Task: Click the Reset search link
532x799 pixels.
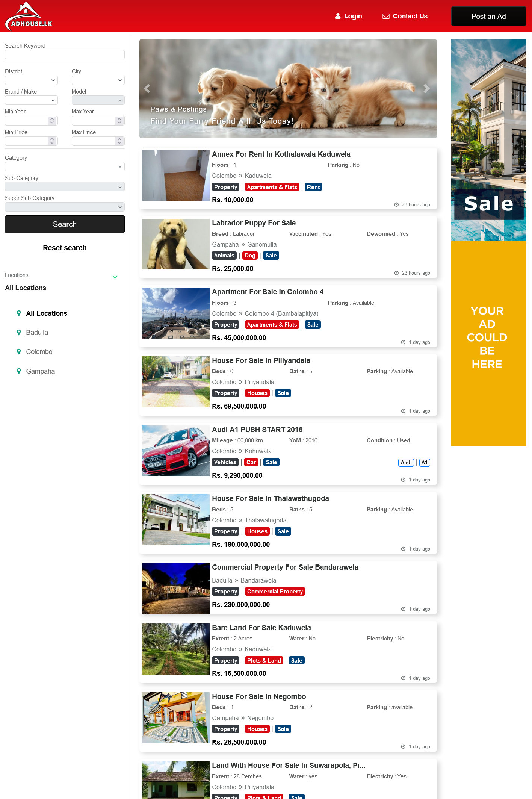Action: click(65, 248)
